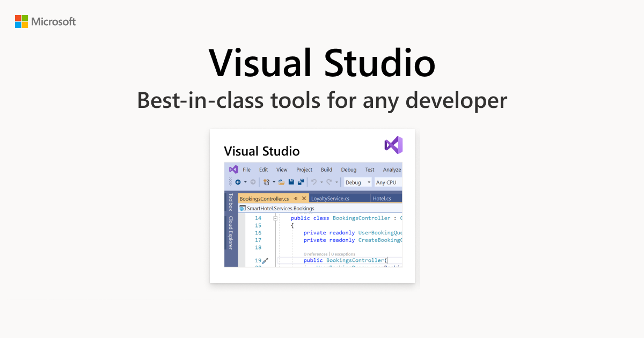Image resolution: width=644 pixels, height=338 pixels.
Task: Open the Toolbox side panel tab
Action: 231,202
